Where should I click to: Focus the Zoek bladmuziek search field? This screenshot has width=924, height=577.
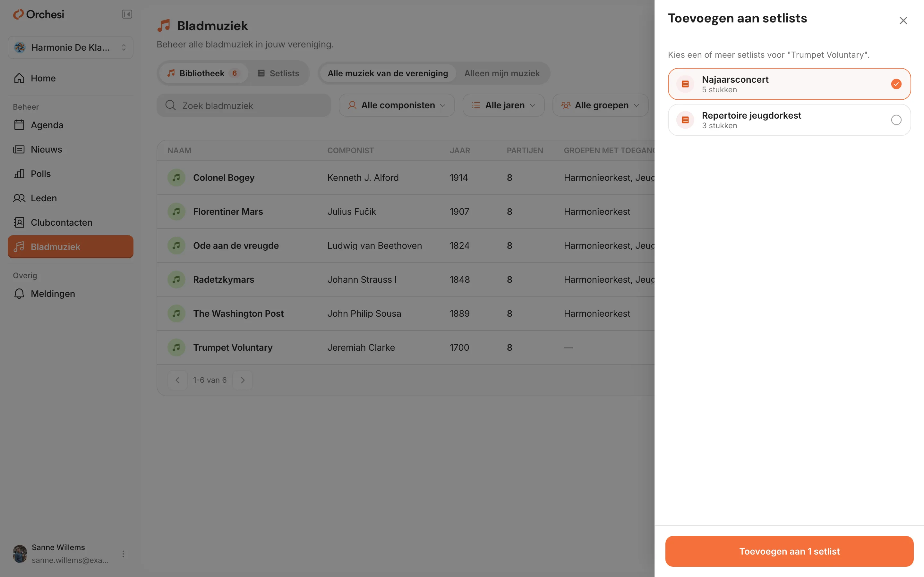coord(244,105)
